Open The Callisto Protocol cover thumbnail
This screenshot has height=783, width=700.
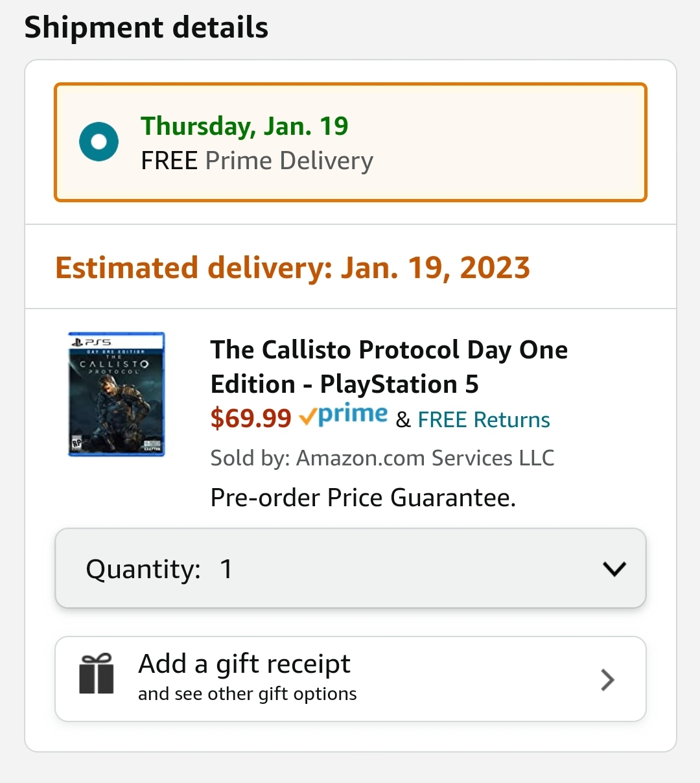[x=117, y=394]
